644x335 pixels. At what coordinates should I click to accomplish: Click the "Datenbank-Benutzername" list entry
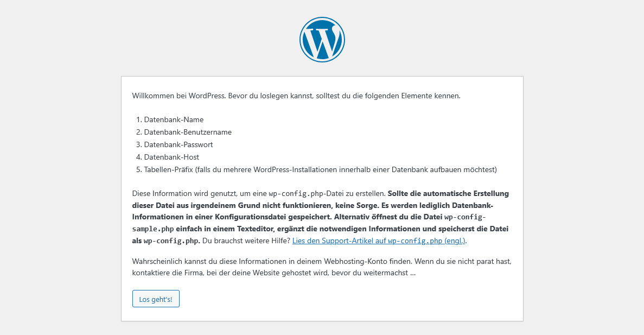pos(188,132)
